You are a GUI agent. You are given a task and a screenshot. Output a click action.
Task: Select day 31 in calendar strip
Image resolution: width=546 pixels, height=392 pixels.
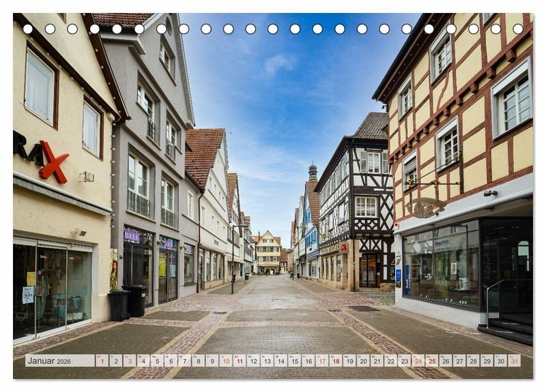[515, 361]
